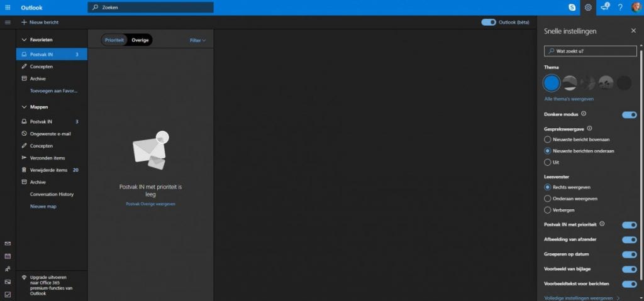Open the People module icon
The image size is (644, 301).
8,269
